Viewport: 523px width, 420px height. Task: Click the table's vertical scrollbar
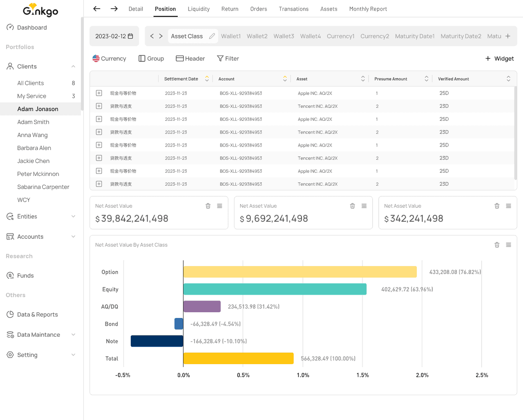click(516, 133)
